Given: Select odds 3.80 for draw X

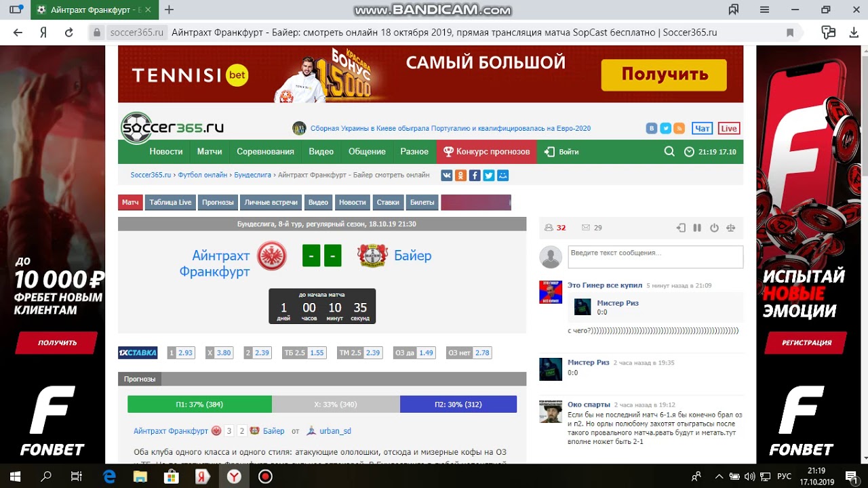Looking at the screenshot, I should tap(224, 353).
